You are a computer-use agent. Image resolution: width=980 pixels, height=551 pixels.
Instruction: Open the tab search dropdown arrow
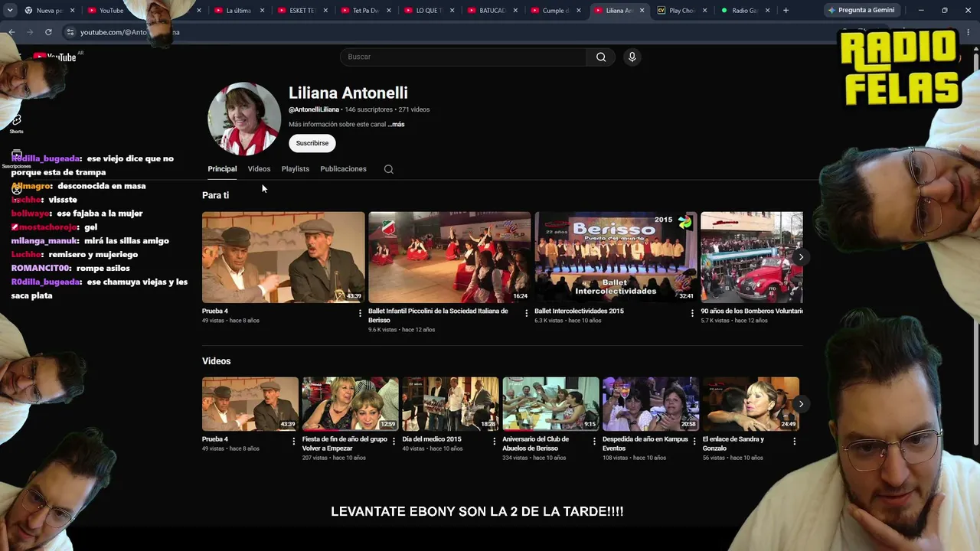pyautogui.click(x=10, y=11)
